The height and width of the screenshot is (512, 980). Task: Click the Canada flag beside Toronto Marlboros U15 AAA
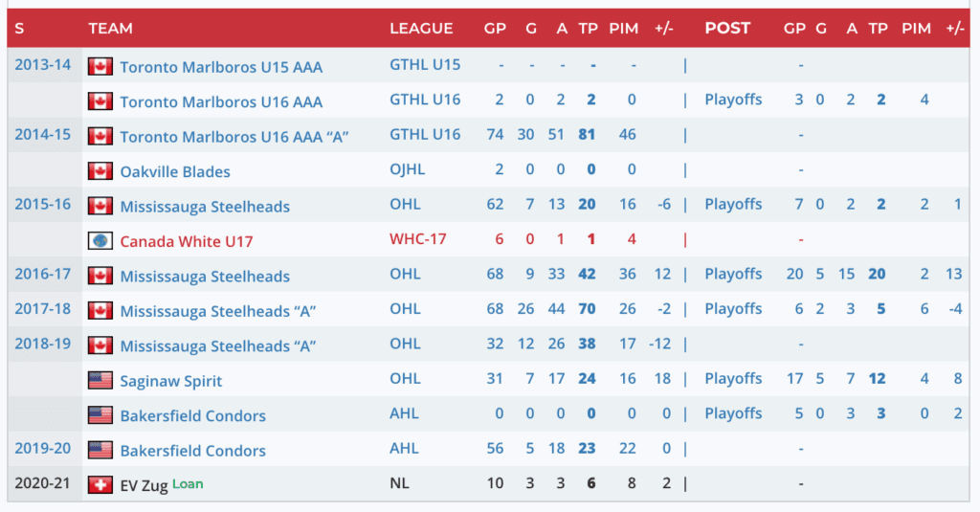(x=100, y=67)
